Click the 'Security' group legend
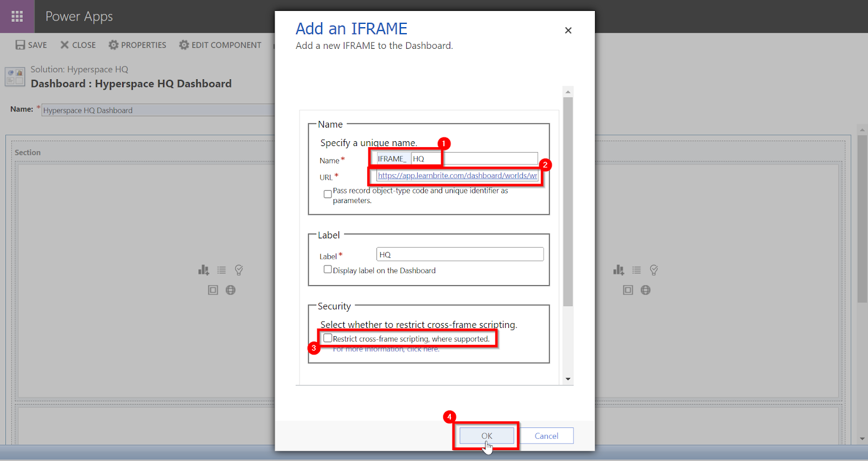 [334, 306]
